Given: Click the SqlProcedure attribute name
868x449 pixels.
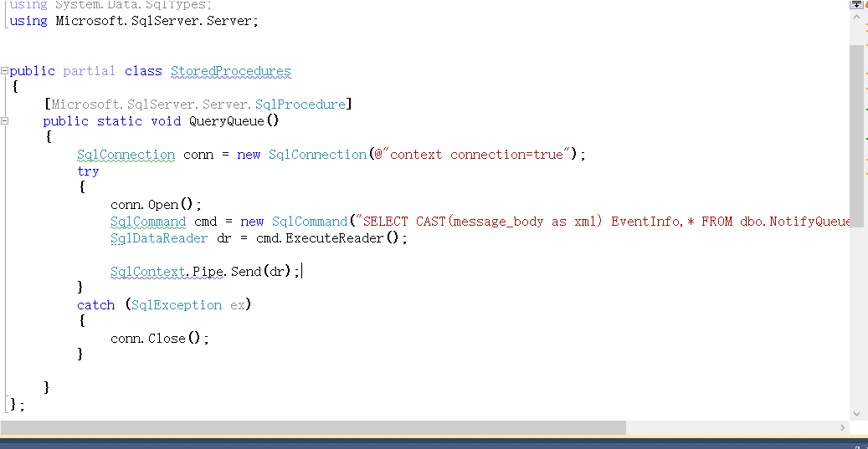Looking at the screenshot, I should click(x=300, y=105).
